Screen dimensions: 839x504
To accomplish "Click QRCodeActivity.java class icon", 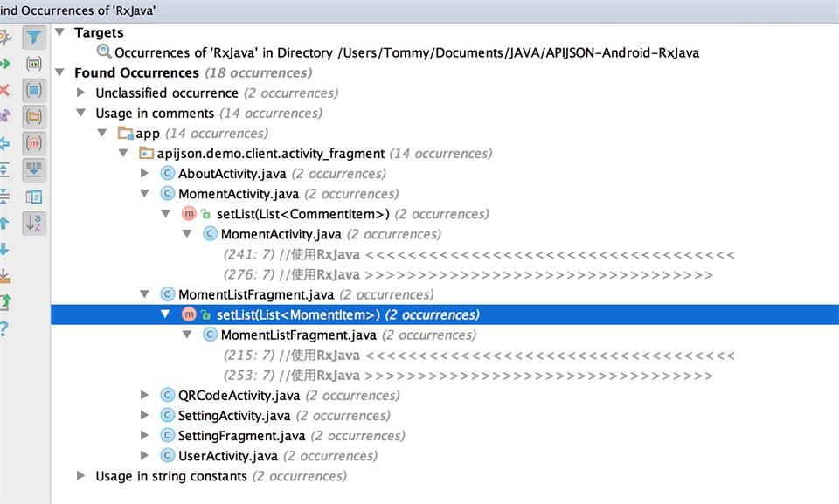I will [x=168, y=395].
